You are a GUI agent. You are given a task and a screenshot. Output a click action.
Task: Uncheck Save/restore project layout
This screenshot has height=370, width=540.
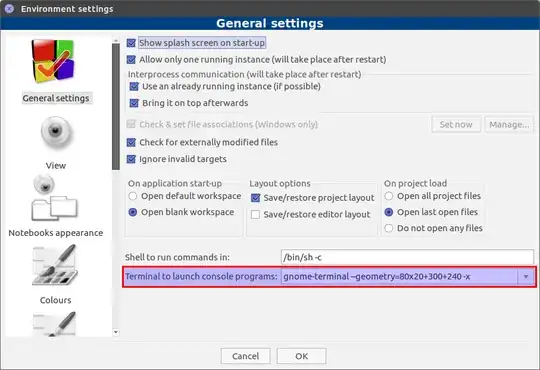coord(256,198)
